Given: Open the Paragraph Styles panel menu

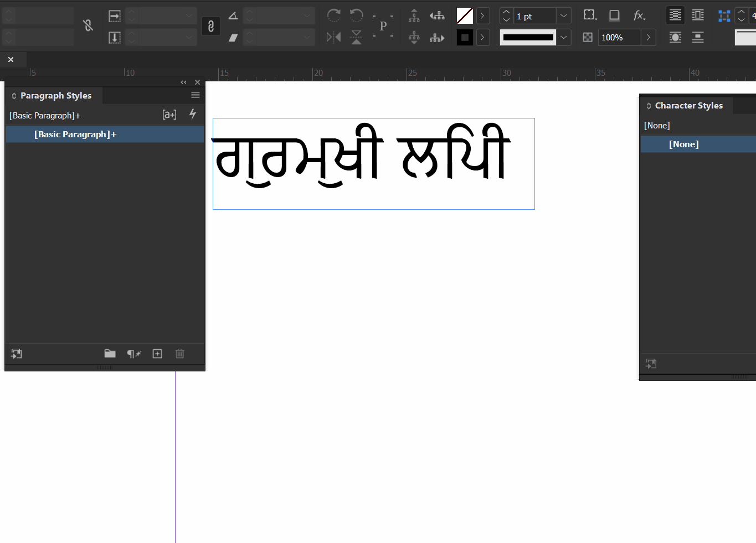Looking at the screenshot, I should pos(195,95).
